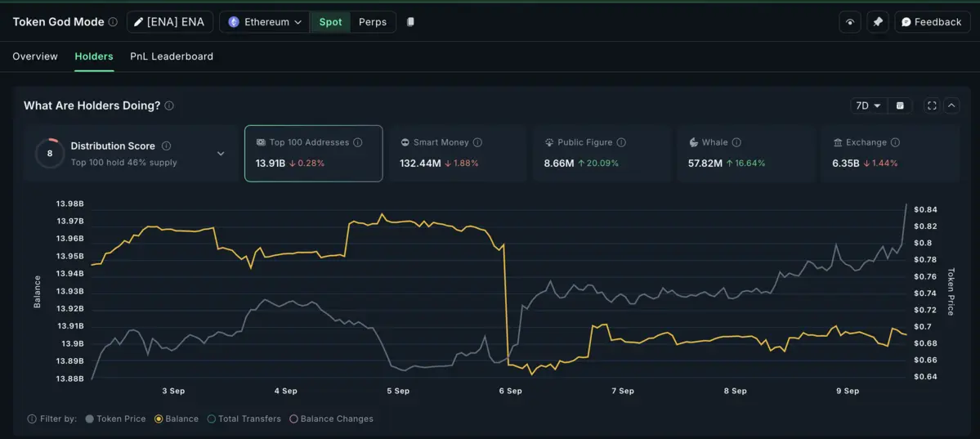980x439 pixels.
Task: Click info icon beside Token God Mode
Action: point(113,22)
